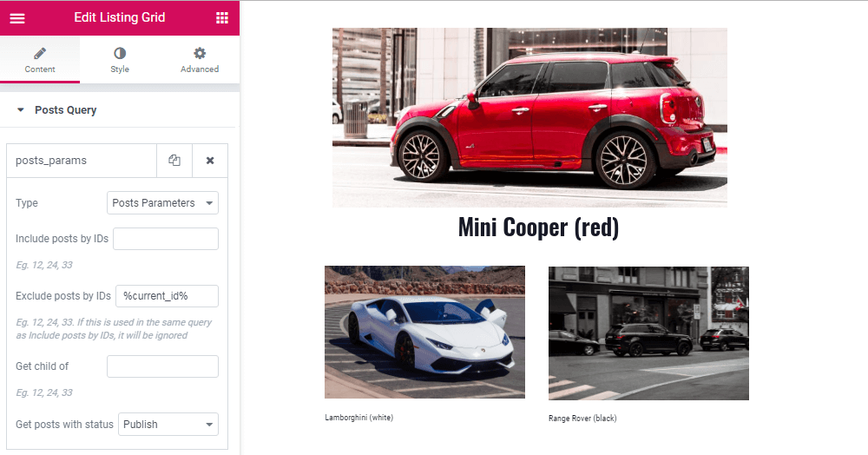This screenshot has width=868, height=455.
Task: Select the Mini Cooper (red) heading
Action: [x=538, y=227]
